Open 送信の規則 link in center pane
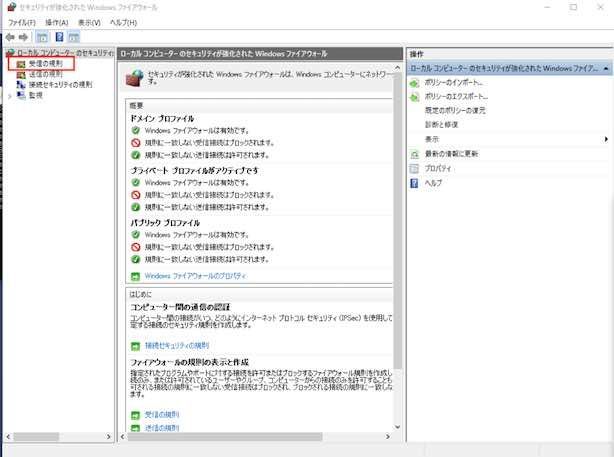The width and height of the screenshot is (614, 457). 162,428
